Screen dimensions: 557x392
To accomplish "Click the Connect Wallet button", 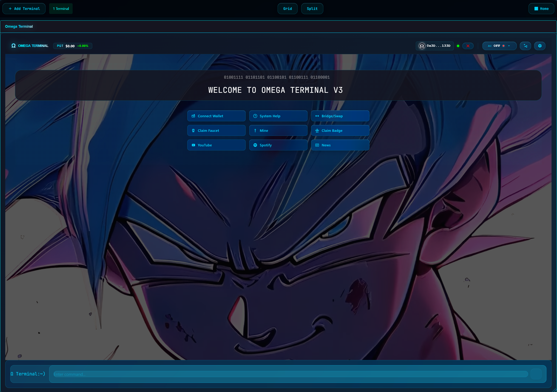I will coord(216,116).
